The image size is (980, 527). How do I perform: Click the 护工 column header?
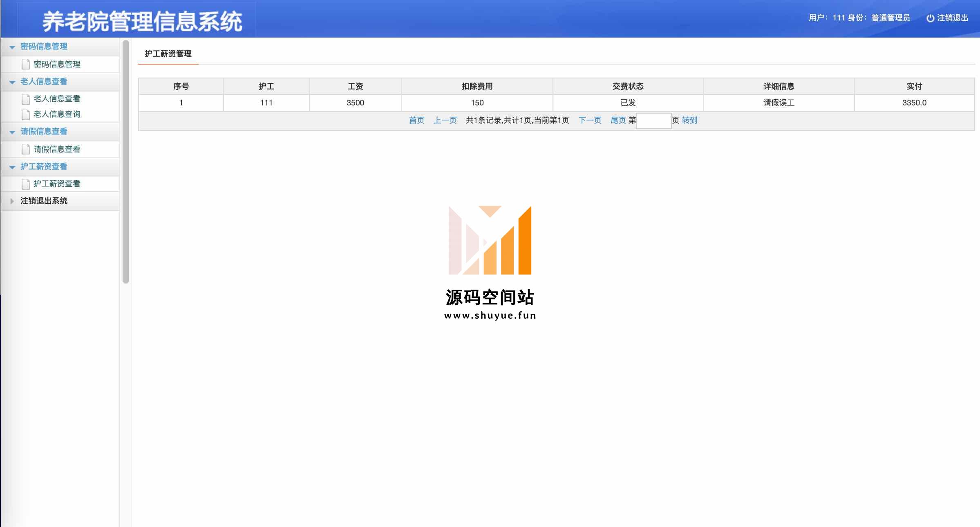266,86
